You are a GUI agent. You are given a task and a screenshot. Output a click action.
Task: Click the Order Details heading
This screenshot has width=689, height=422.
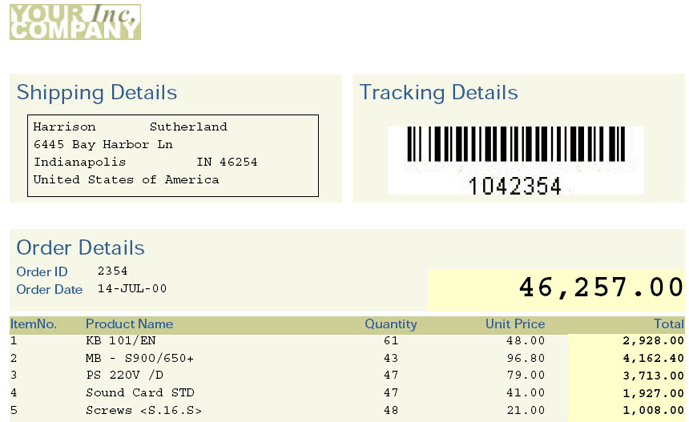[80, 247]
